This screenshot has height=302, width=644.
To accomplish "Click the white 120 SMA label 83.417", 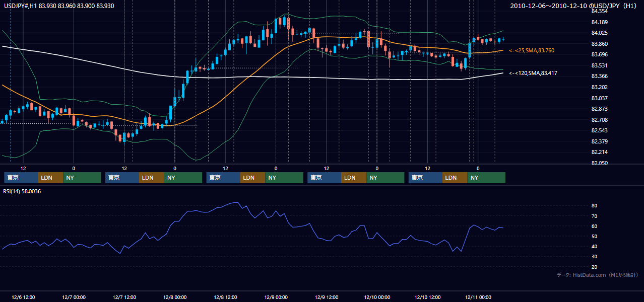I will coord(533,73).
